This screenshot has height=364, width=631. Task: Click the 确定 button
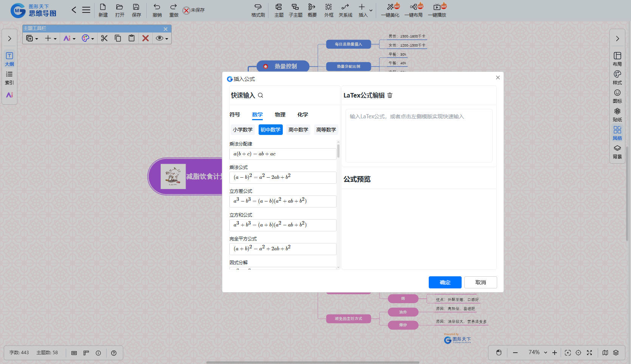pos(445,282)
